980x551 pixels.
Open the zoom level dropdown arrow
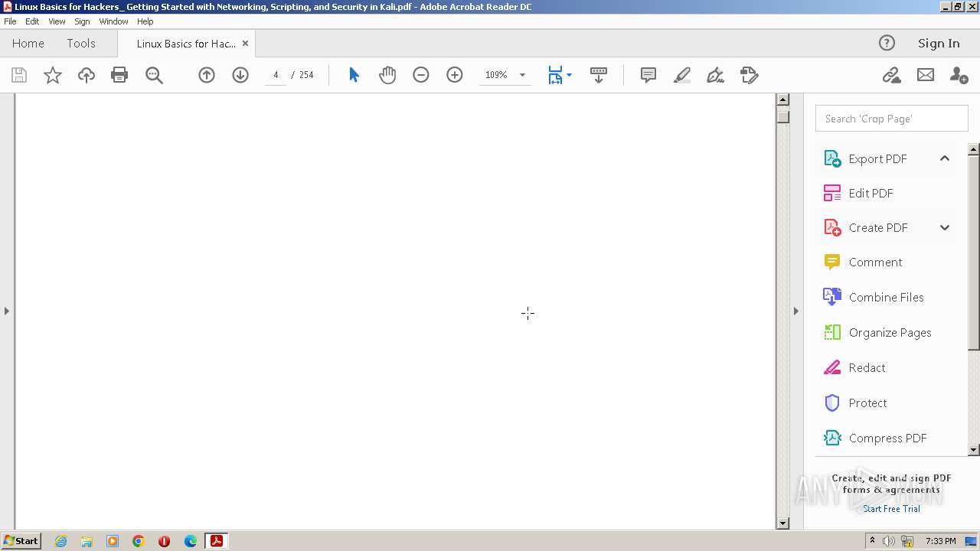[x=522, y=75]
